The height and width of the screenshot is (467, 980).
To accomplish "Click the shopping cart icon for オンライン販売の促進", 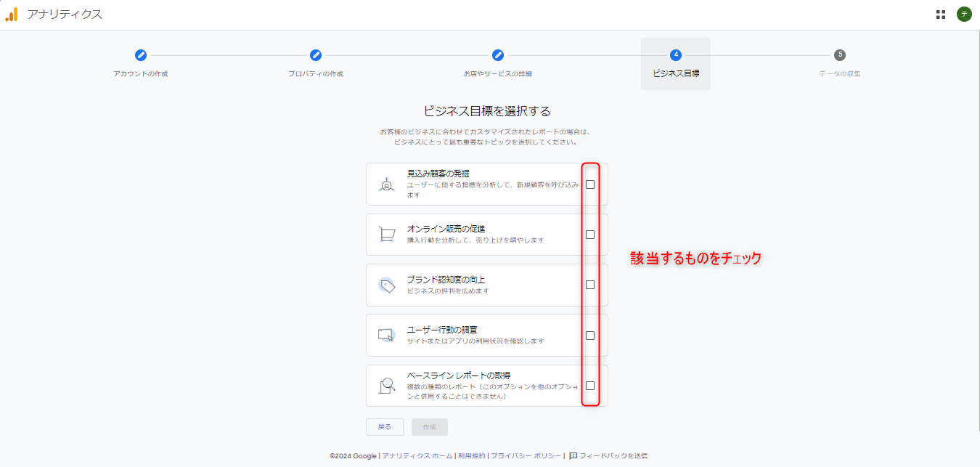I will [x=387, y=235].
